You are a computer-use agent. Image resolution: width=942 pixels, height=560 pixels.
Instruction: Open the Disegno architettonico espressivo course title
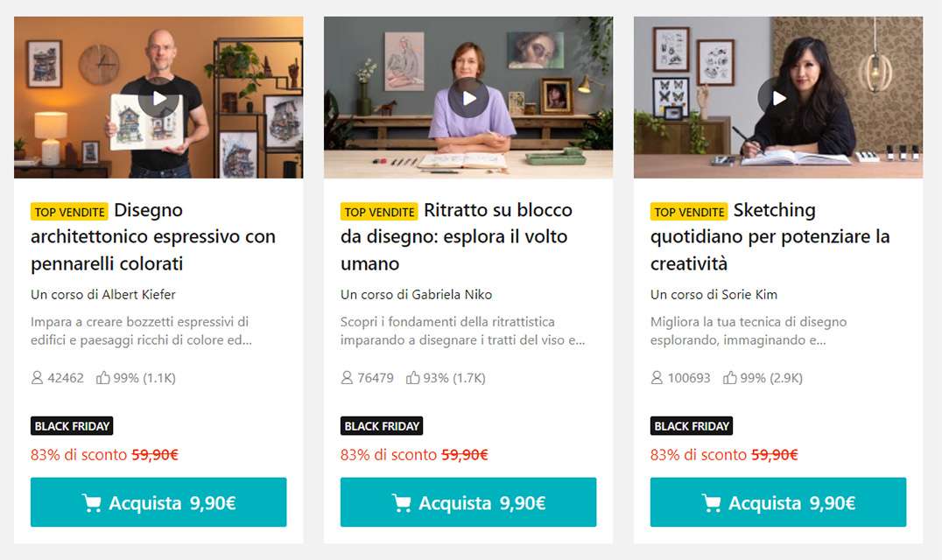coord(153,236)
